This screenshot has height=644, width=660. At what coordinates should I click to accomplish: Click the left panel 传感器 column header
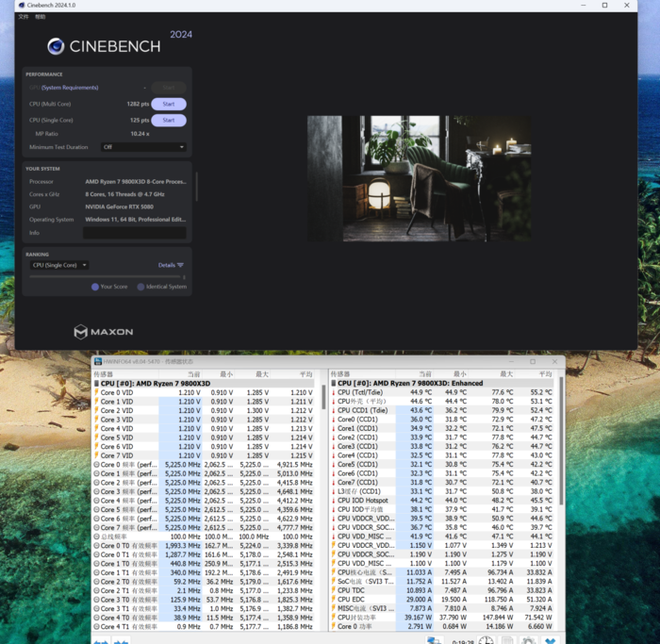click(103, 374)
